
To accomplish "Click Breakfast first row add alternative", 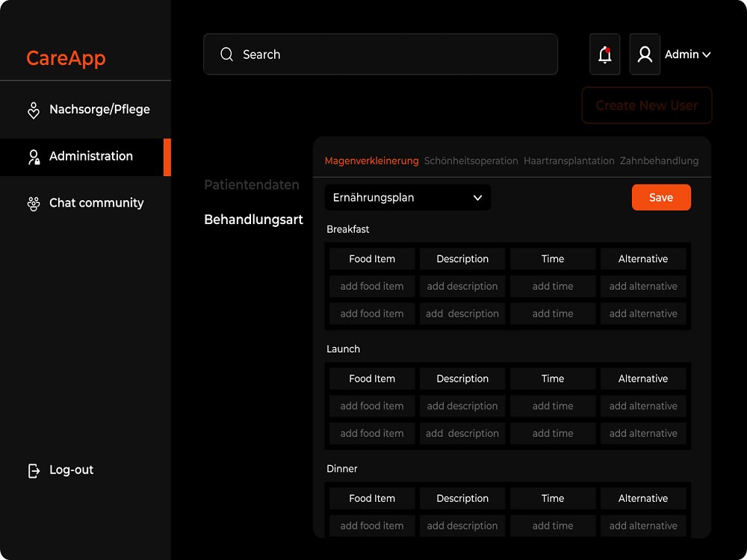I will point(643,286).
